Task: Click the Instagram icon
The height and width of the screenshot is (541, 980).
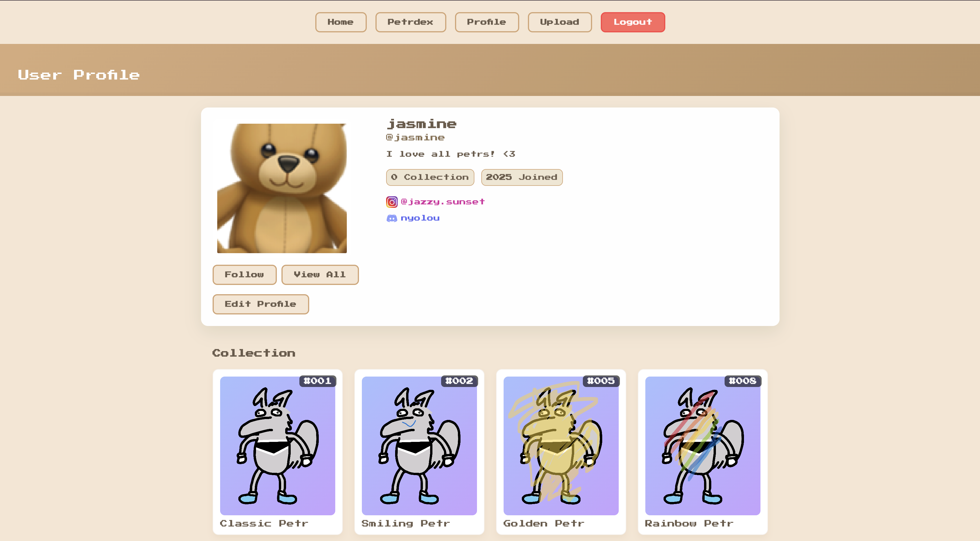Action: click(x=391, y=202)
